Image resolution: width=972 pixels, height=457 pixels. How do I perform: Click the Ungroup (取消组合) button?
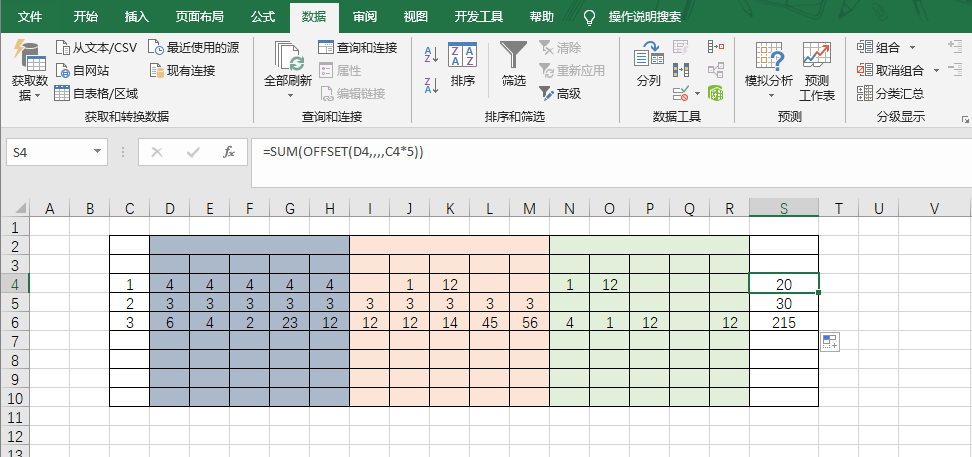point(890,71)
